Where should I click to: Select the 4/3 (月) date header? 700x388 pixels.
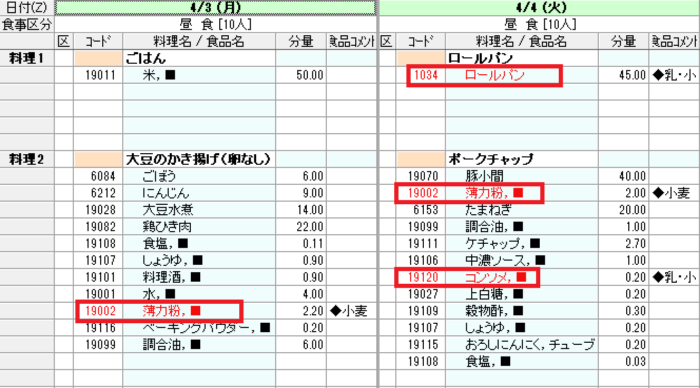(216, 8)
